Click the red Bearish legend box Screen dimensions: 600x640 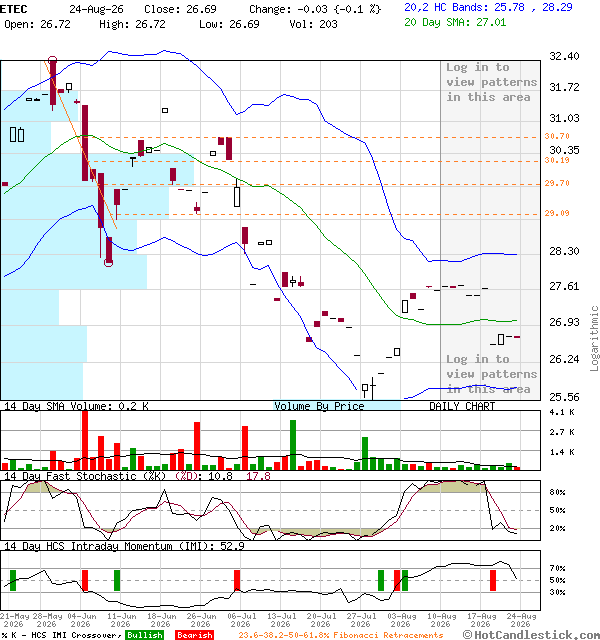[x=194, y=635]
